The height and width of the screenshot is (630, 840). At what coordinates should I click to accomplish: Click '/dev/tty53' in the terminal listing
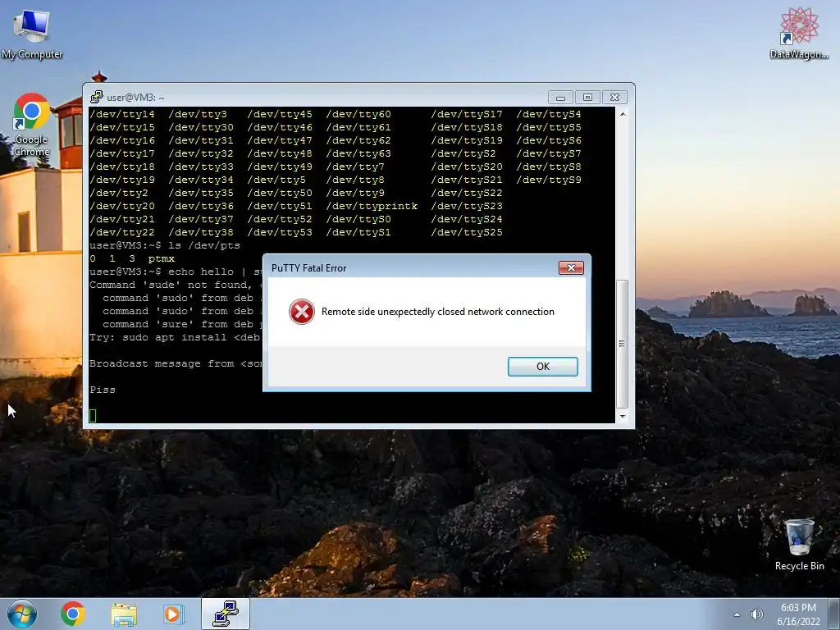point(280,232)
